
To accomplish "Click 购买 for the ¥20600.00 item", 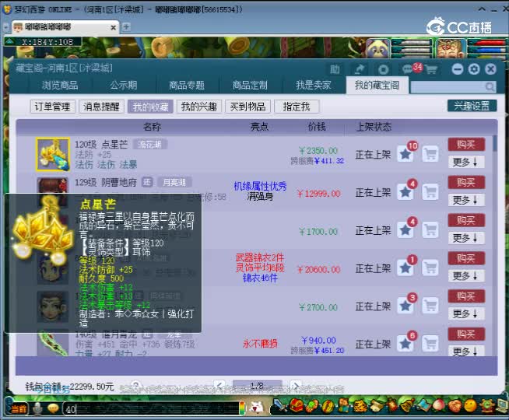I will pyautogui.click(x=466, y=258).
